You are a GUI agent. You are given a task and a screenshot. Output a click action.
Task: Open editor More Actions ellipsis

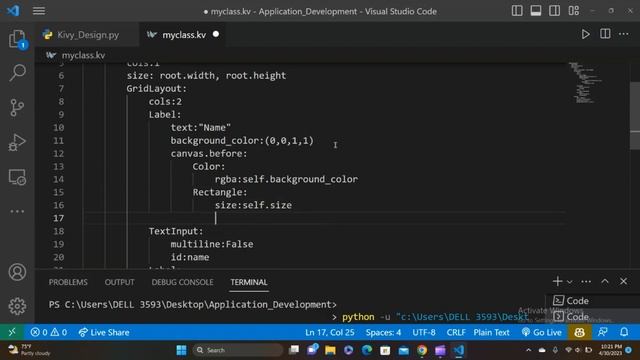(x=624, y=34)
